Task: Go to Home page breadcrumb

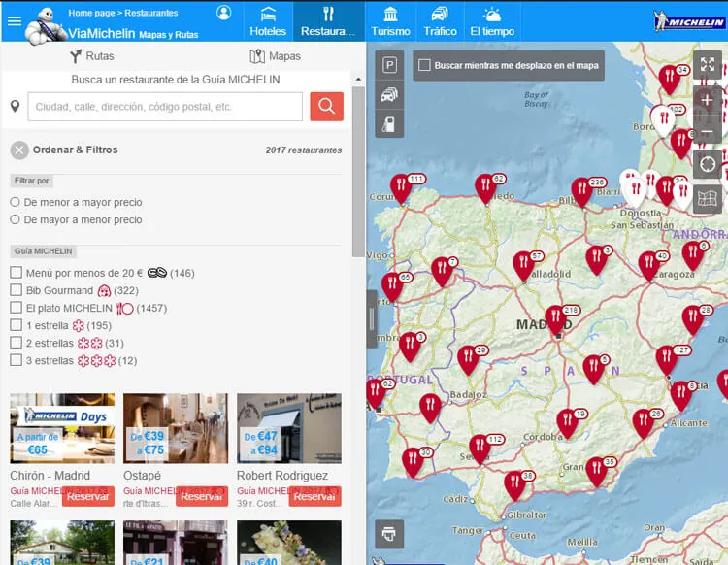Action: [x=91, y=13]
